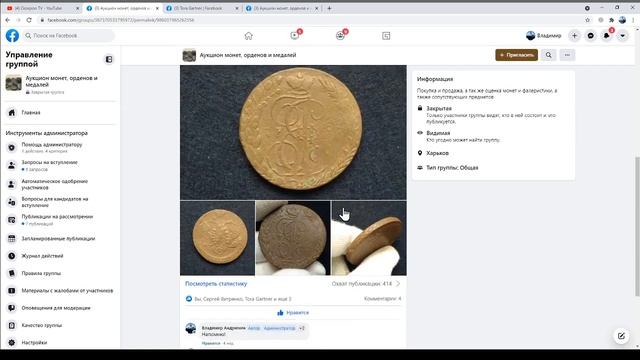This screenshot has height=360, width=640.
Task: Open the Watch video icon with badge
Action: (x=295, y=36)
